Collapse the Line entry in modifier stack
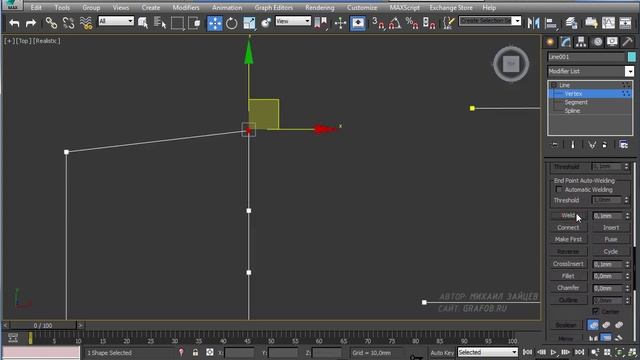Viewport: 640px width, 360px height. 554,85
